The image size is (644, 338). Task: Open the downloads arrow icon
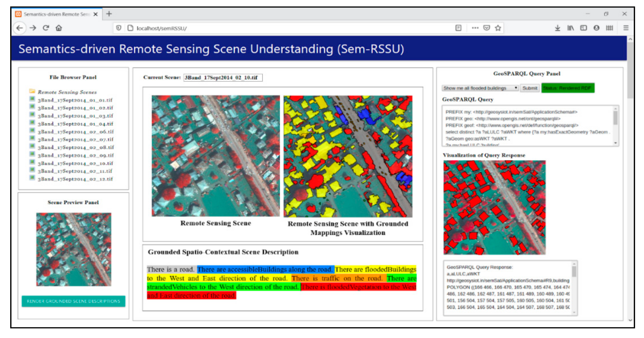[x=557, y=28]
